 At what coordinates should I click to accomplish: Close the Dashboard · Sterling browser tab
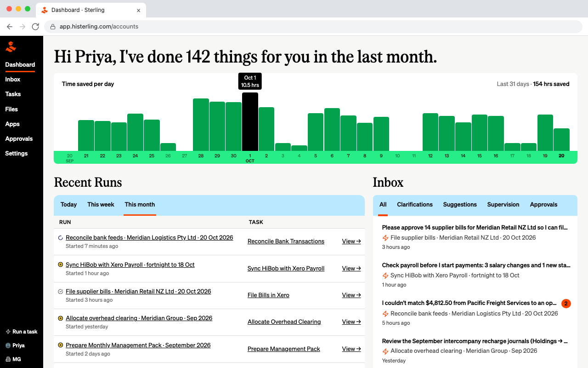point(139,10)
